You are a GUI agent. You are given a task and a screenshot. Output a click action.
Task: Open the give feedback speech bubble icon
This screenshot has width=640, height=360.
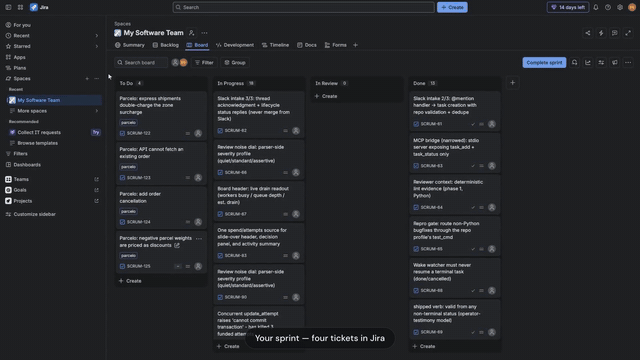click(614, 33)
